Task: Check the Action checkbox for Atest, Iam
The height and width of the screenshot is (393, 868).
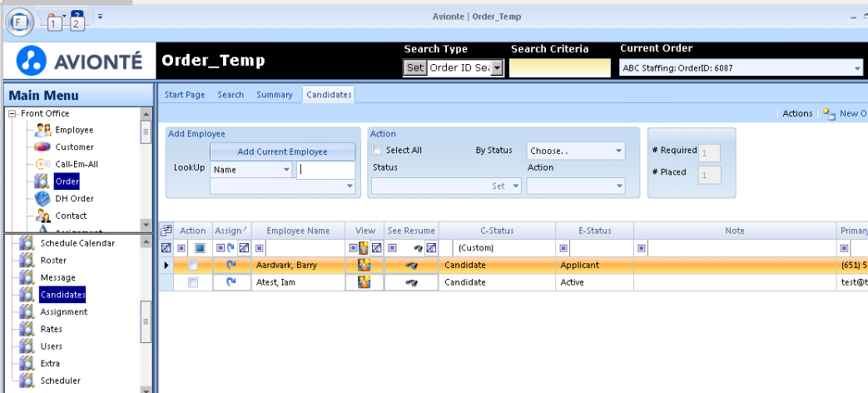Action: (x=192, y=283)
